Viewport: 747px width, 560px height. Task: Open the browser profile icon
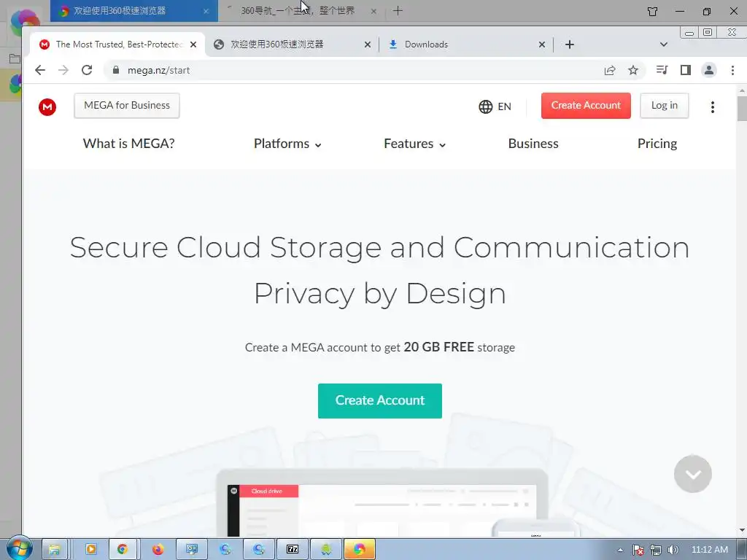coord(709,71)
